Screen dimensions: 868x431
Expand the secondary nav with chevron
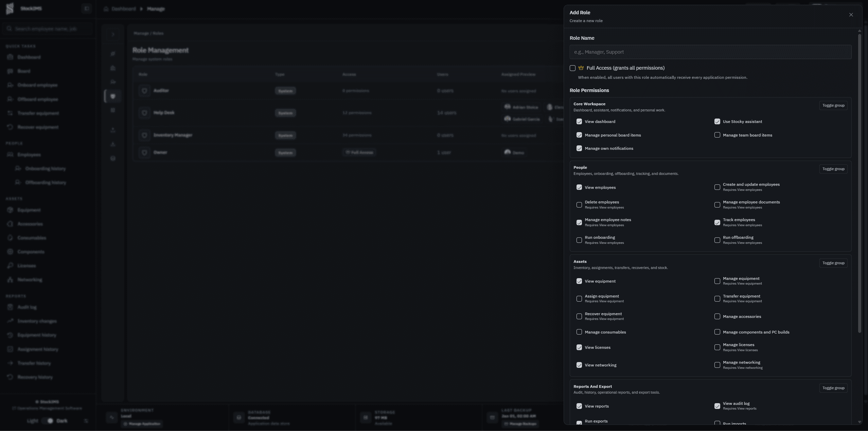point(113,34)
